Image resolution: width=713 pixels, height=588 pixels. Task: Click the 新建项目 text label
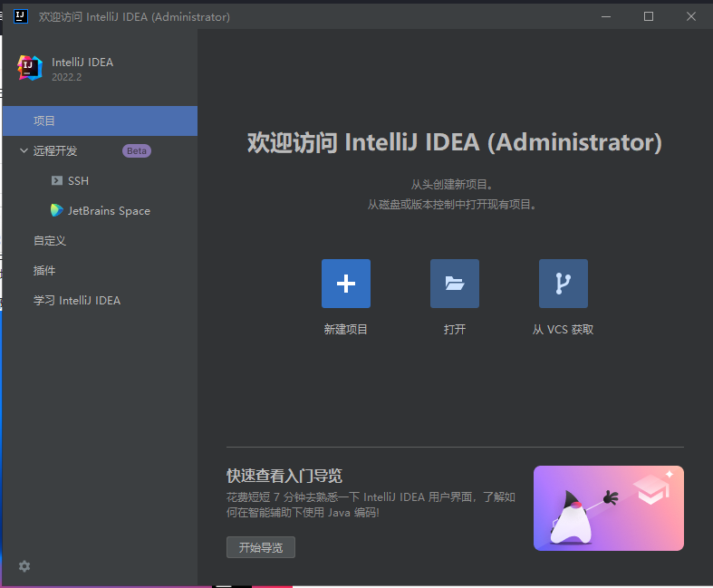(345, 330)
